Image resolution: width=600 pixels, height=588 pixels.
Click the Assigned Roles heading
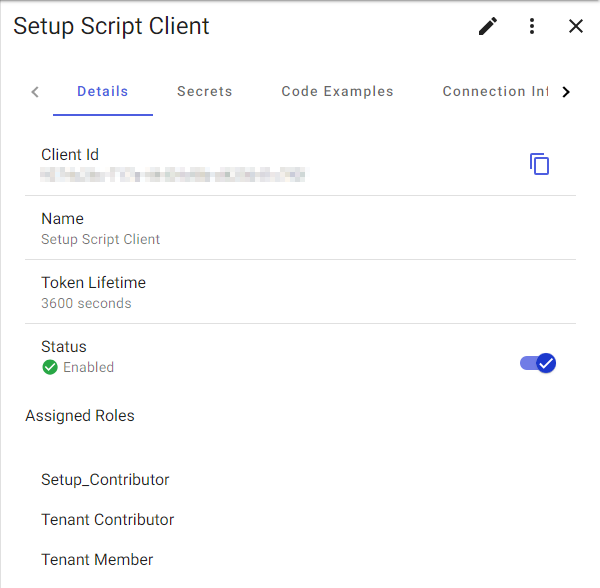click(x=80, y=416)
